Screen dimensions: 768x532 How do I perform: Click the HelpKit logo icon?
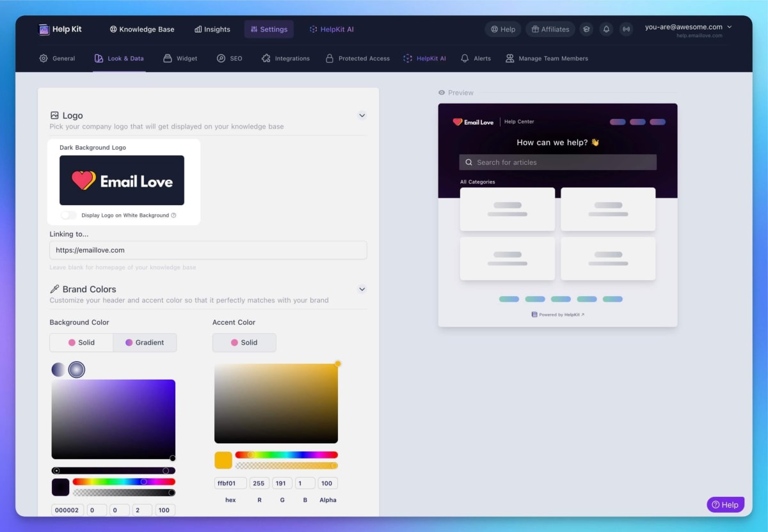tap(44, 29)
